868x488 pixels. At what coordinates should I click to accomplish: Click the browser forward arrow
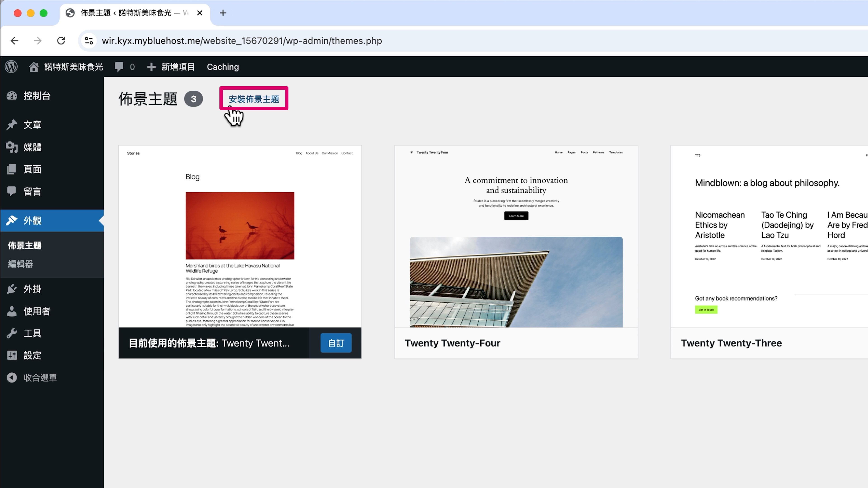tap(38, 41)
